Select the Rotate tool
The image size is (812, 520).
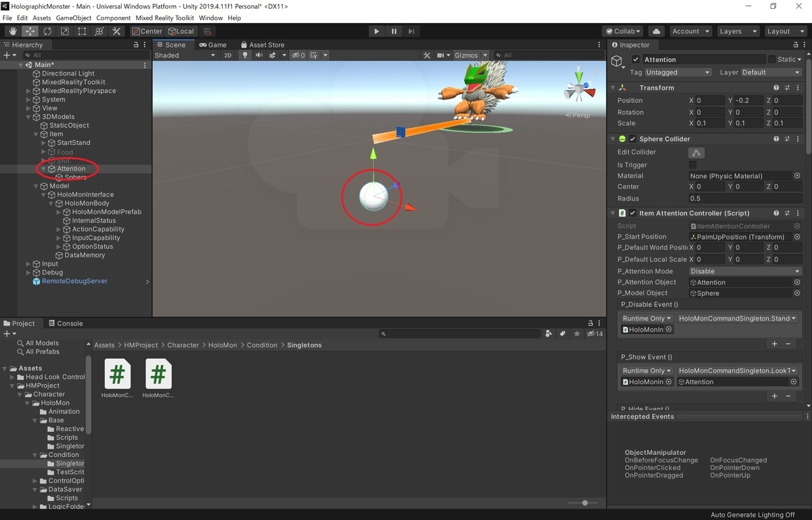point(47,31)
